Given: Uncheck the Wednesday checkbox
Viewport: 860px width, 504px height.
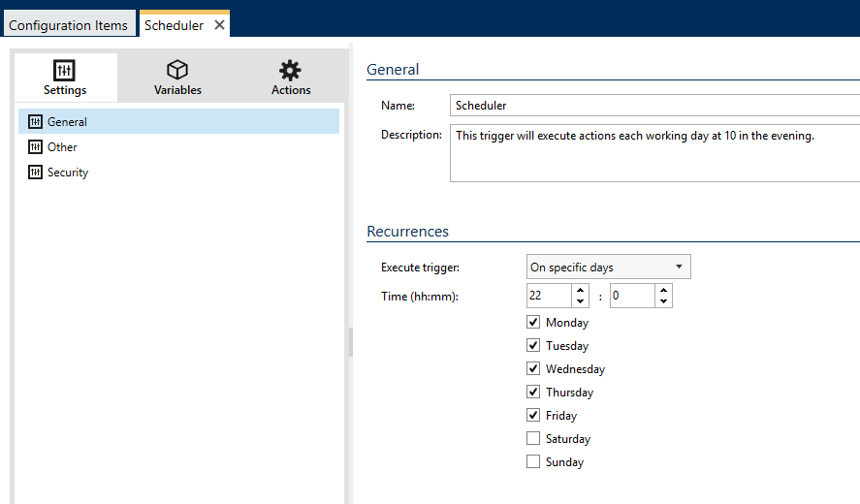Looking at the screenshot, I should point(533,368).
